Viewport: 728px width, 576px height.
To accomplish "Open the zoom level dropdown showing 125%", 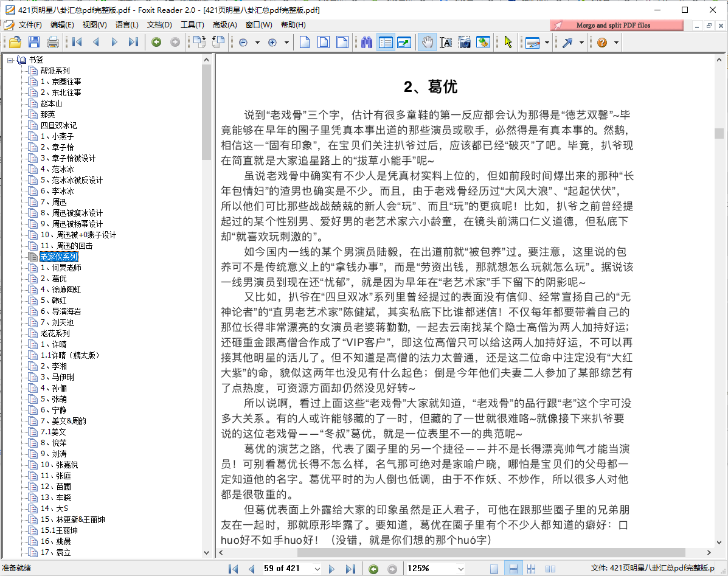I will click(460, 568).
